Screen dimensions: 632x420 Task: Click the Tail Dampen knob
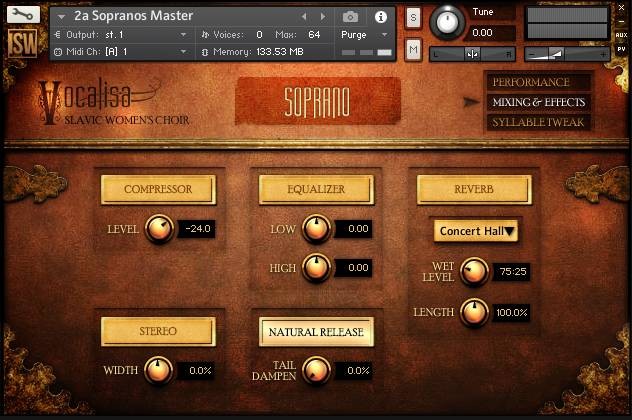click(x=316, y=370)
